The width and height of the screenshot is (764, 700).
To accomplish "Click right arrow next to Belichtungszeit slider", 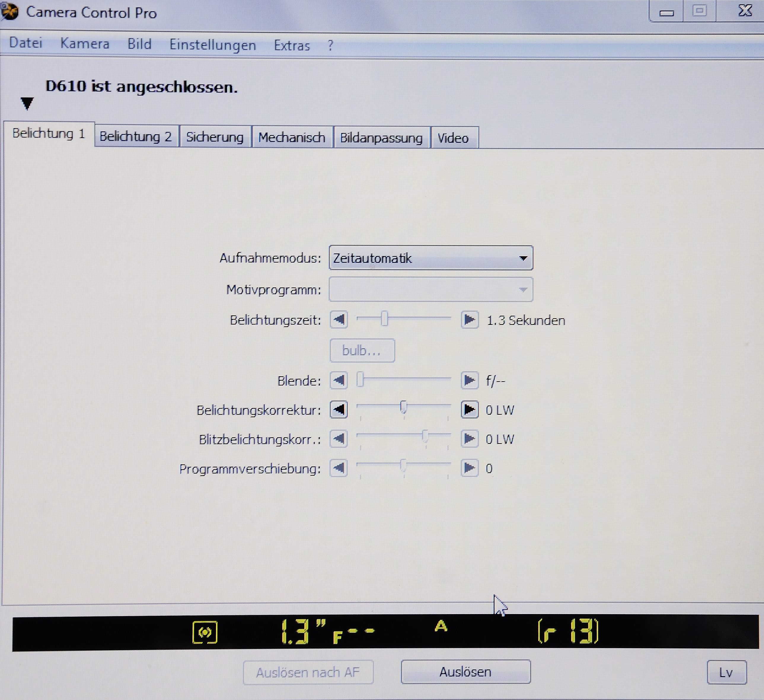I will point(470,320).
